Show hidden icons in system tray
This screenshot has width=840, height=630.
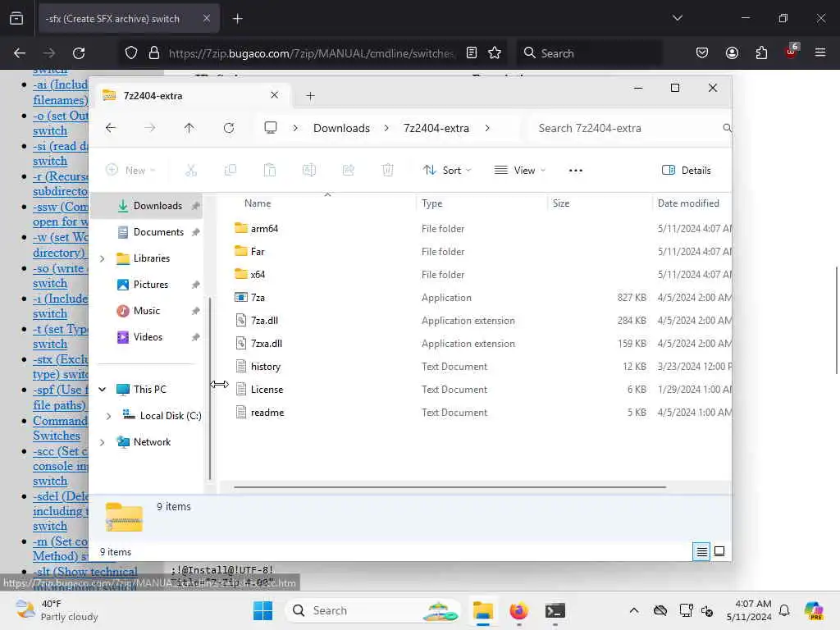click(634, 610)
